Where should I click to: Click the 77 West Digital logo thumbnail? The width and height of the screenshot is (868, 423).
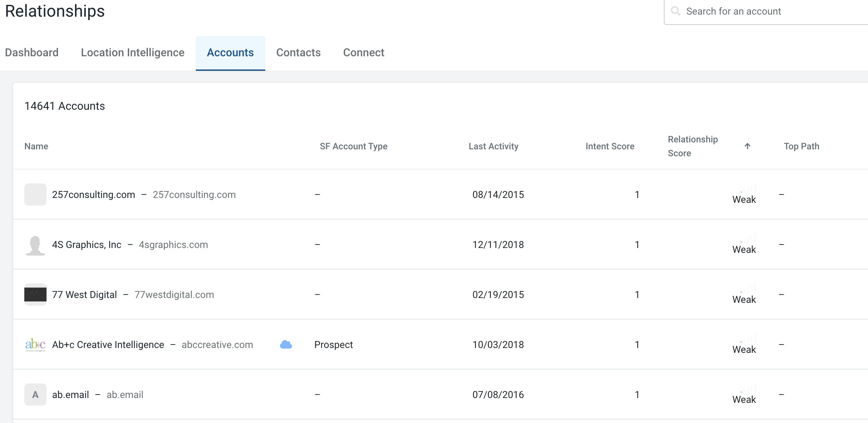coord(35,295)
